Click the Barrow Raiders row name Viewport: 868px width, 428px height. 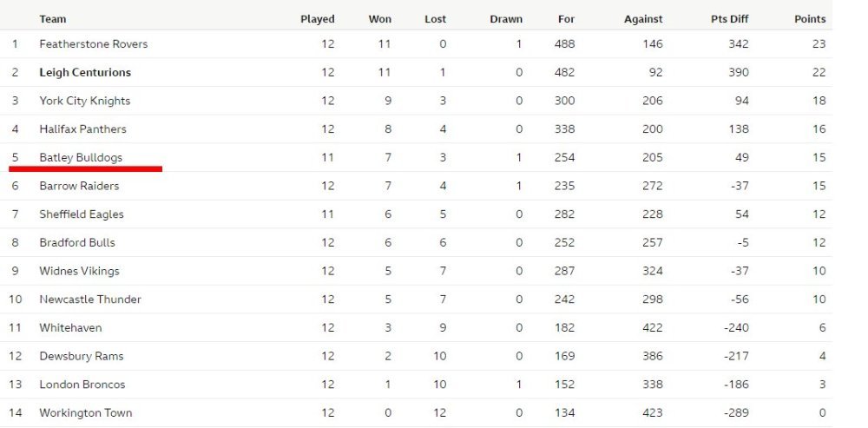(79, 186)
